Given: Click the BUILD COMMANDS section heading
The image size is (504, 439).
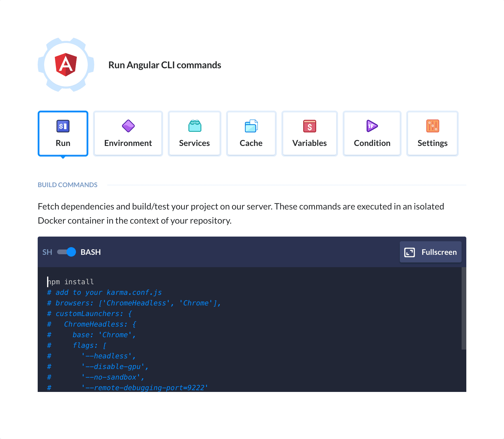Looking at the screenshot, I should click(x=67, y=185).
